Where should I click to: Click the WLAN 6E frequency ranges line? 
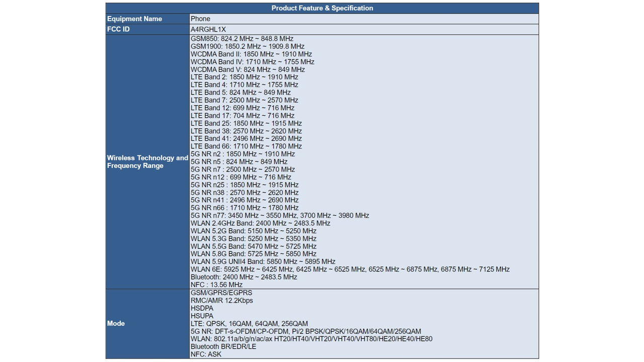click(x=350, y=269)
